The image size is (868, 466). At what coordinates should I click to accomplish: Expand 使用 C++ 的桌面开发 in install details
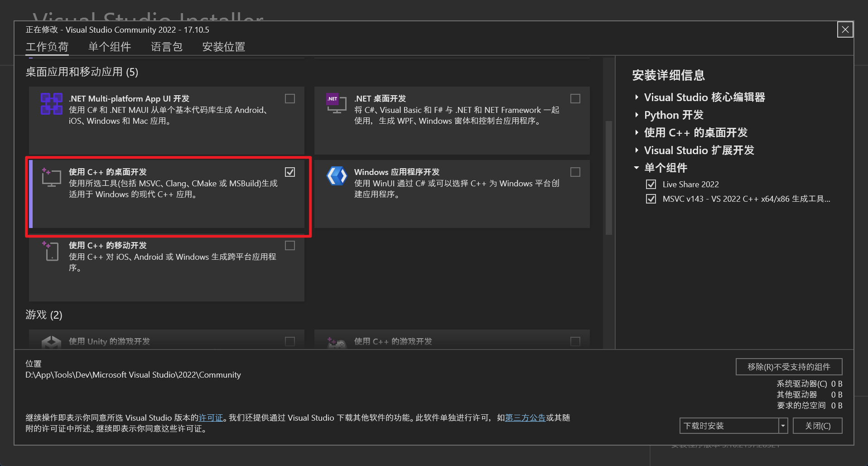click(x=637, y=133)
